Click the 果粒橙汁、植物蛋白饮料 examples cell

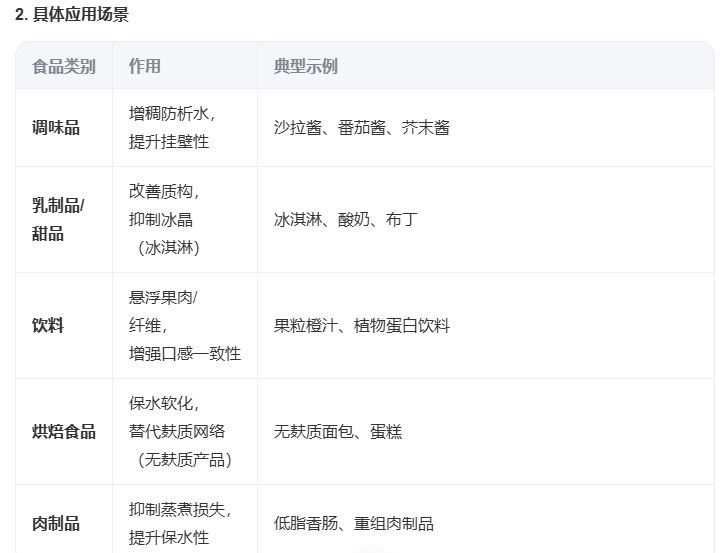point(362,326)
